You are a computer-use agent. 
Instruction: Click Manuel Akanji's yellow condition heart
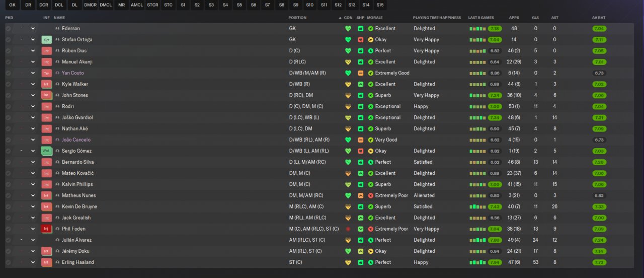click(348, 62)
